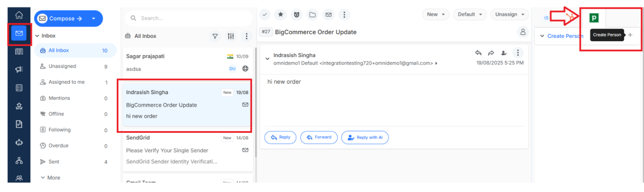The image size is (644, 192).
Task: Click the plus icon to create person
Action: 630,35
